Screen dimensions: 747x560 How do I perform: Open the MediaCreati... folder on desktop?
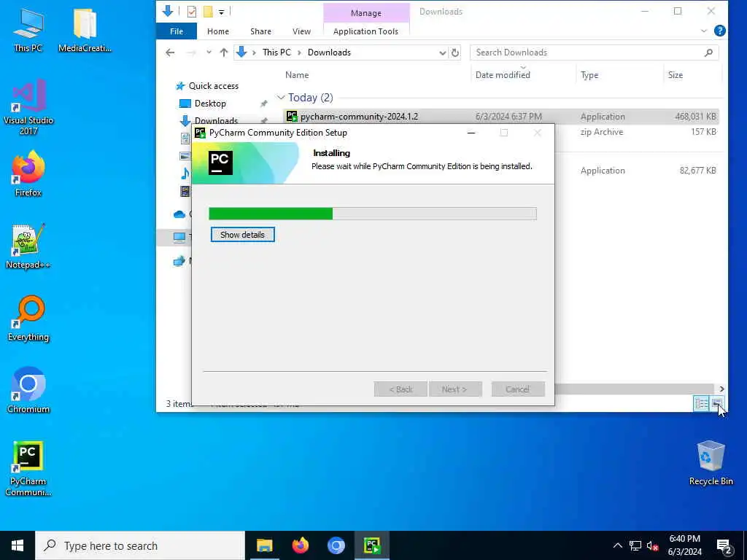85,30
